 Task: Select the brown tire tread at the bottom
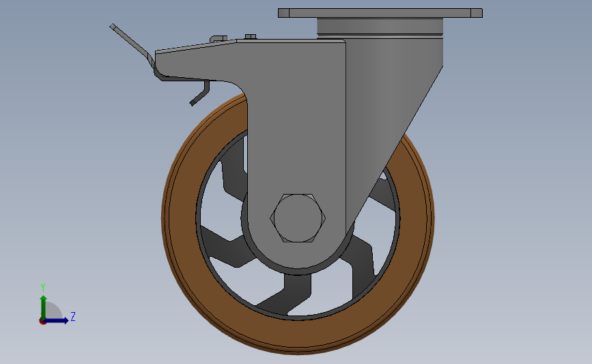[x=298, y=336]
